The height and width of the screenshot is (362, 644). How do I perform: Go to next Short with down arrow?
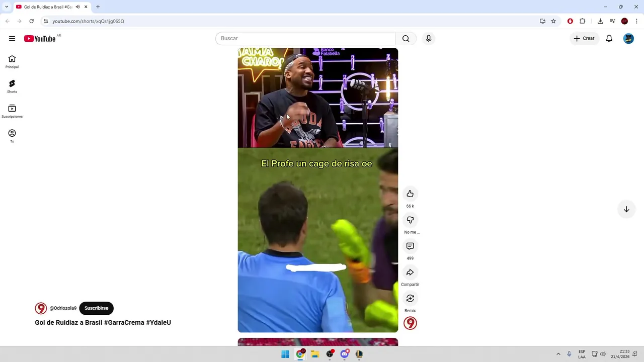click(626, 209)
